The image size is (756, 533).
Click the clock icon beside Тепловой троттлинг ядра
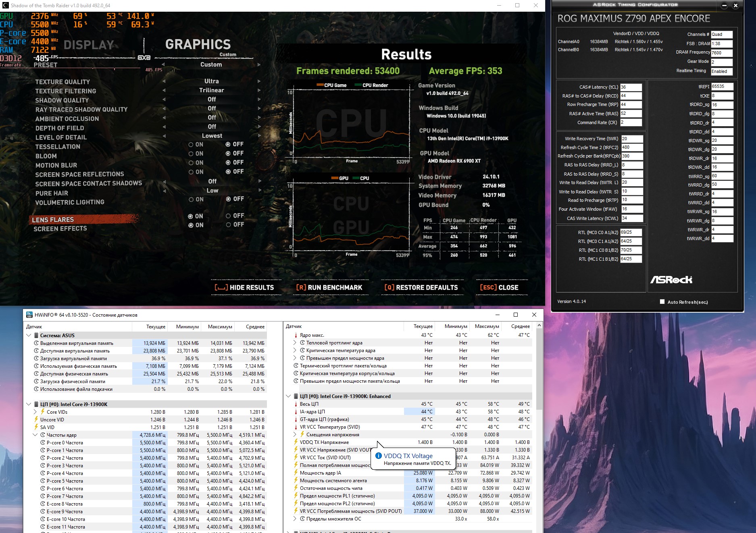(x=302, y=342)
